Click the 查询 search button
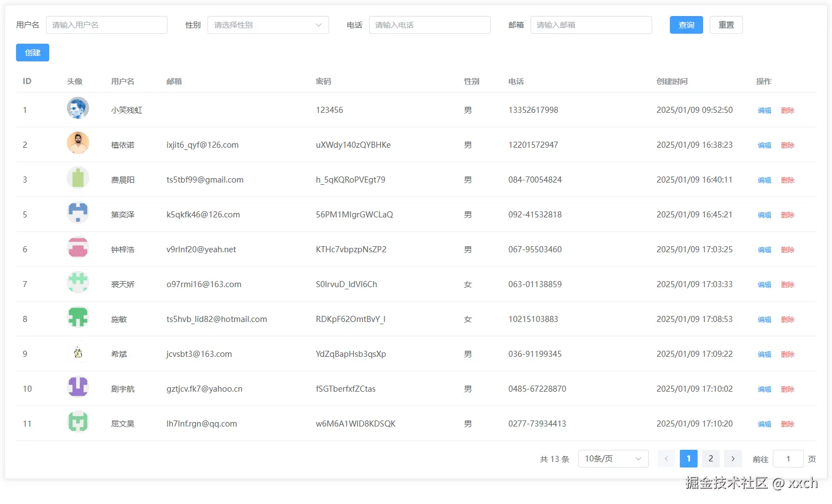832x504 pixels. (x=687, y=25)
